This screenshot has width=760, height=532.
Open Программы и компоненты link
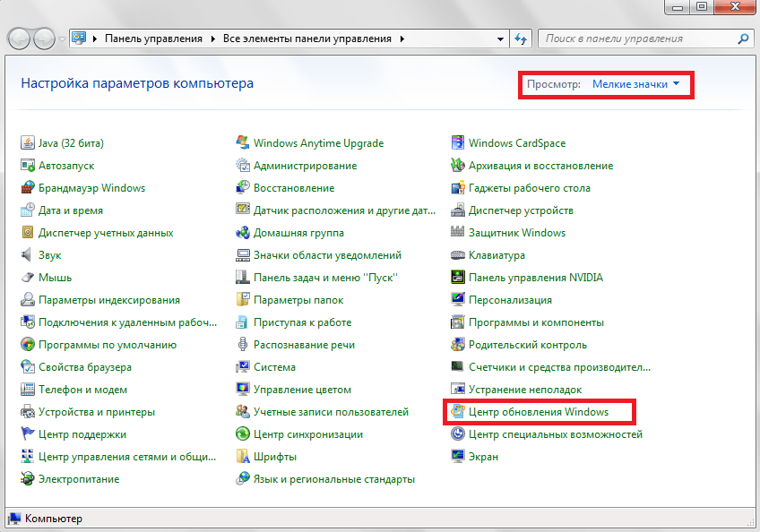[536, 322]
